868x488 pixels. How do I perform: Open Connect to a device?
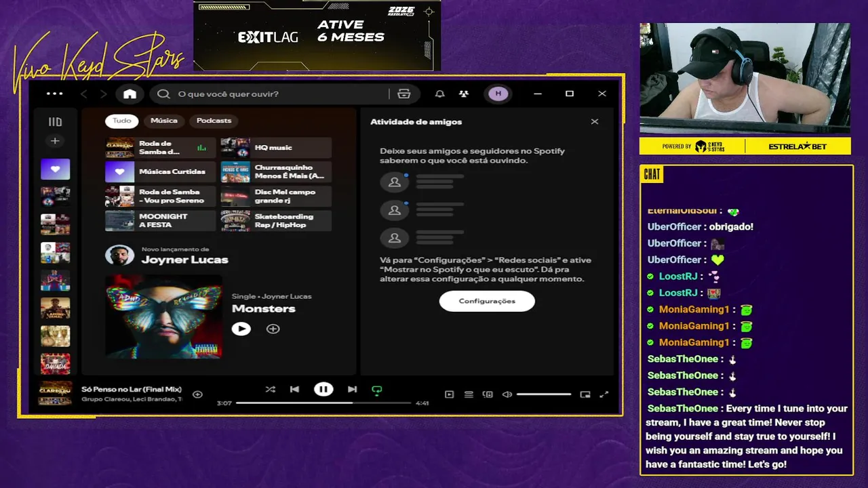[487, 394]
